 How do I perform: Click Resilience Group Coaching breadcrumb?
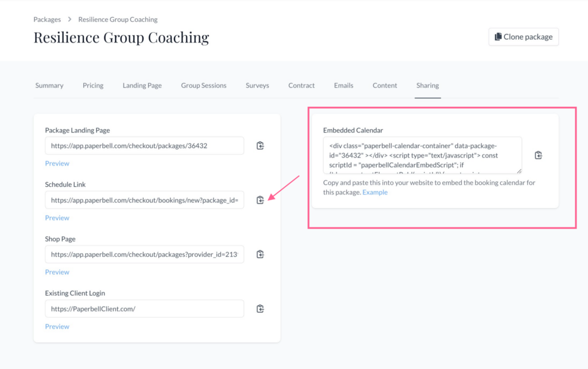118,20
